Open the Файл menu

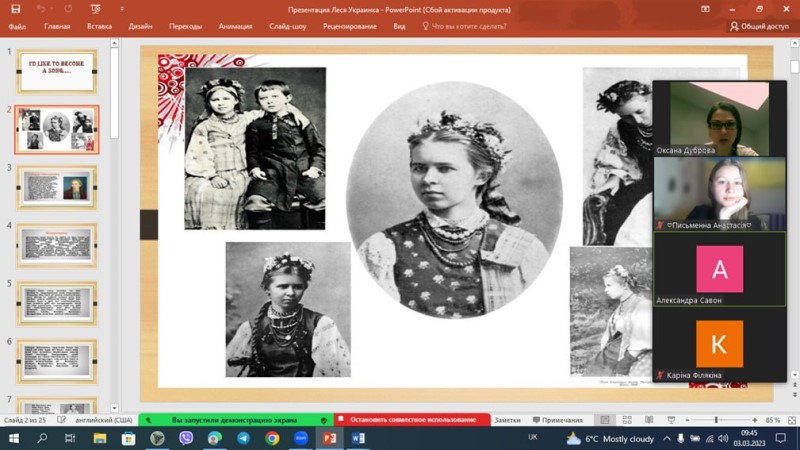(17, 27)
